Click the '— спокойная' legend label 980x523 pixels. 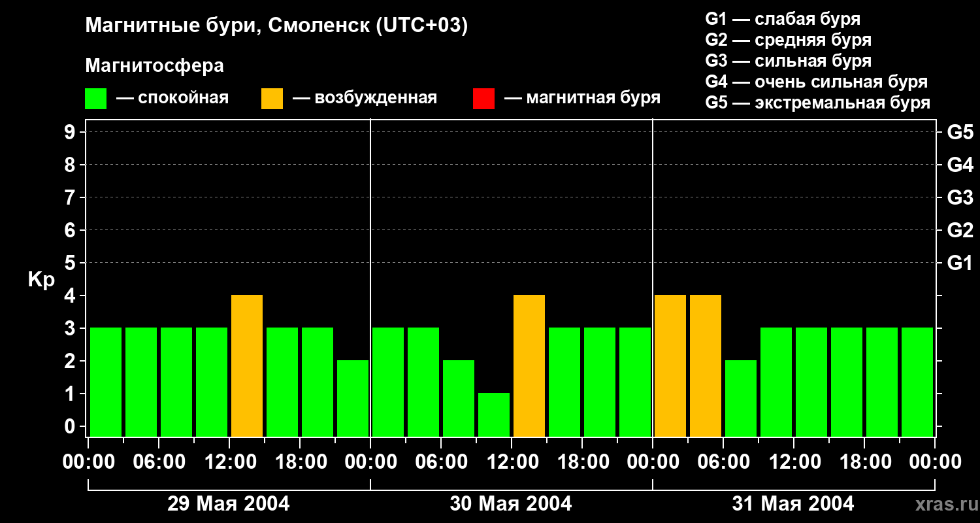click(172, 99)
